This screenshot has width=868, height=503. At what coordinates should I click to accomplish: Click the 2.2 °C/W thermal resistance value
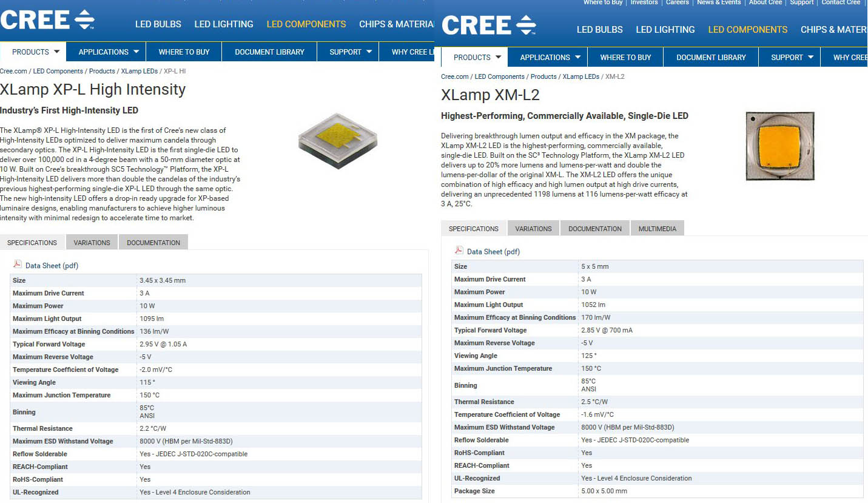(x=153, y=428)
